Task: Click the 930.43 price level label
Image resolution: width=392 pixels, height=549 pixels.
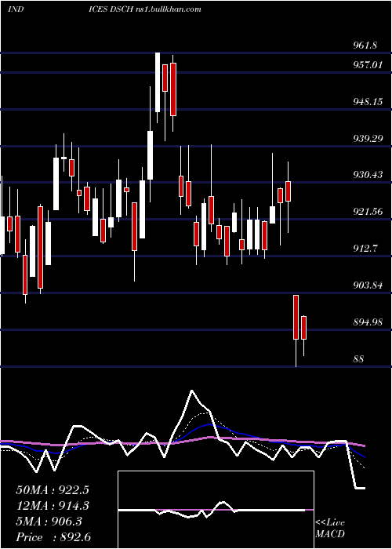Action: click(x=368, y=174)
